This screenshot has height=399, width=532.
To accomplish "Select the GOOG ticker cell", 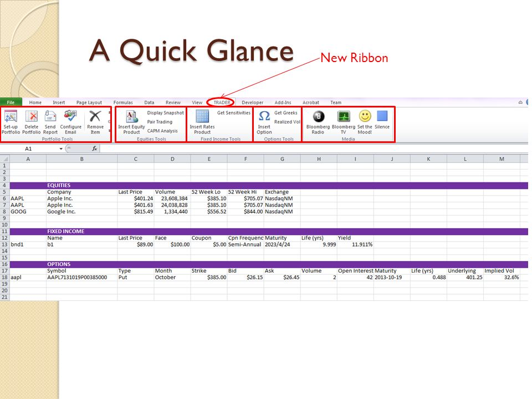I will click(28, 212).
